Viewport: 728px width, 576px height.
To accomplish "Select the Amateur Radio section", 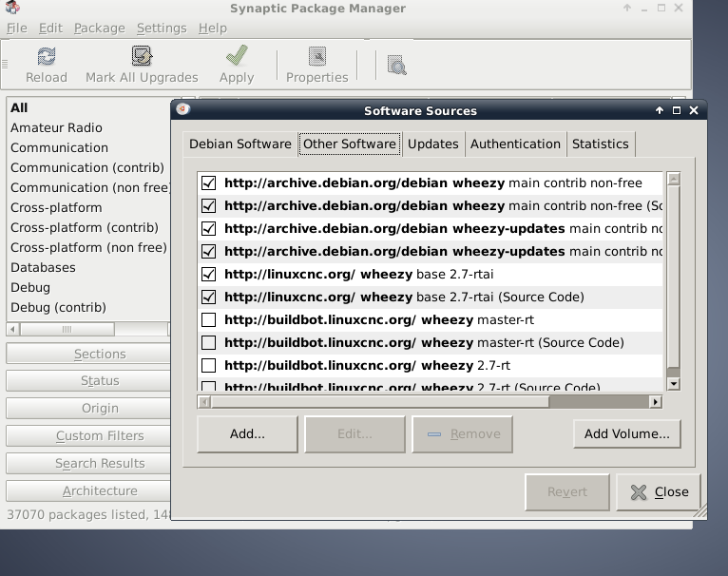I will point(89,127).
